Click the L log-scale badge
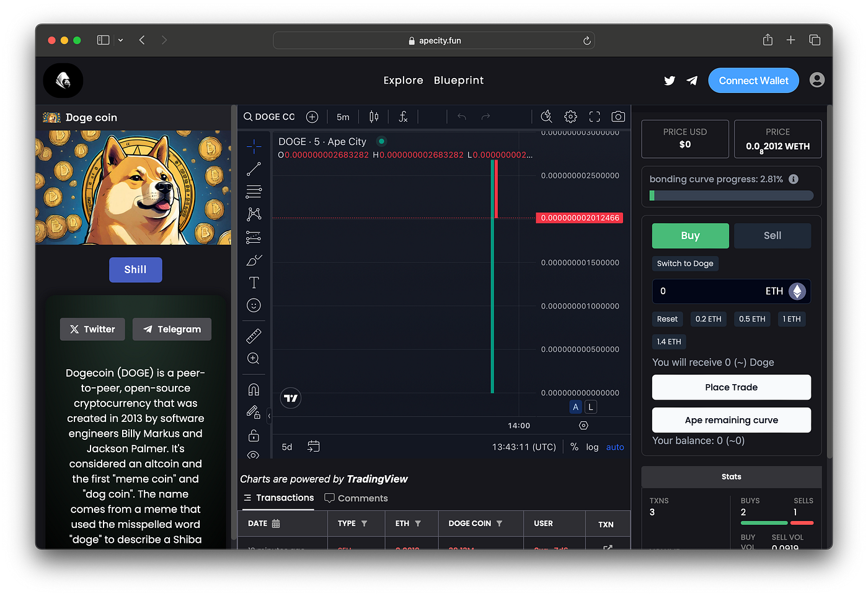 [591, 407]
